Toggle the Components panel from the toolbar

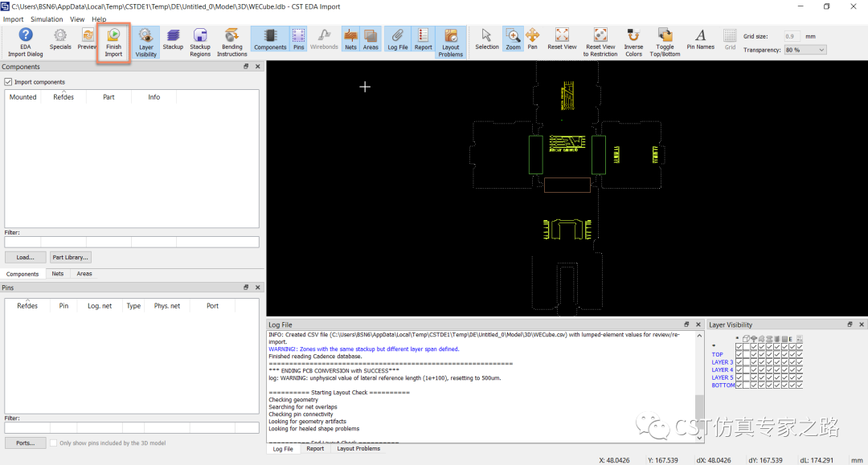(x=270, y=40)
